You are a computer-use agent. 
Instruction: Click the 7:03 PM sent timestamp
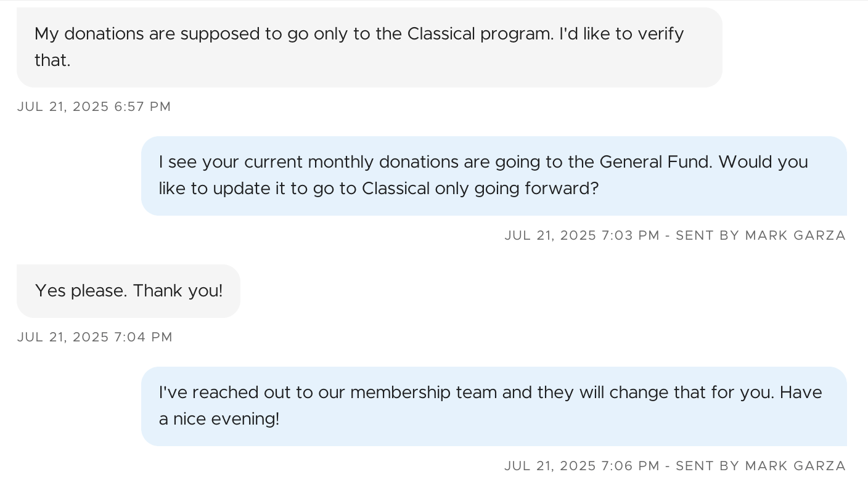tap(582, 235)
